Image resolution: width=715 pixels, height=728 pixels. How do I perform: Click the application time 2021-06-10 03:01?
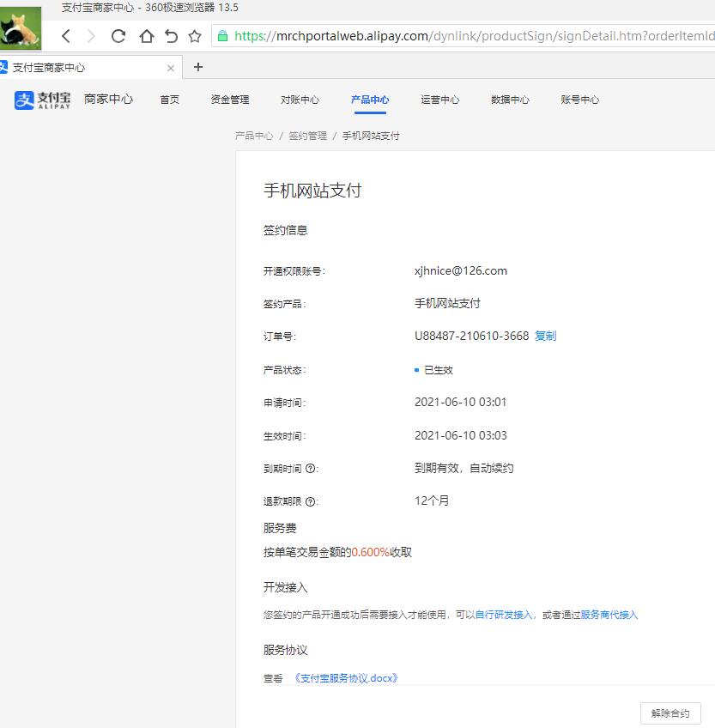point(461,402)
